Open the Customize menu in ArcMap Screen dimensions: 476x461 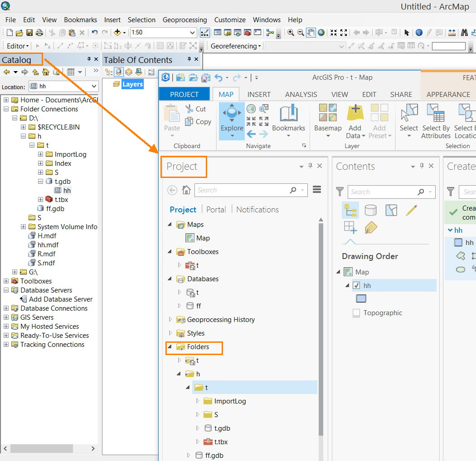pyautogui.click(x=230, y=20)
